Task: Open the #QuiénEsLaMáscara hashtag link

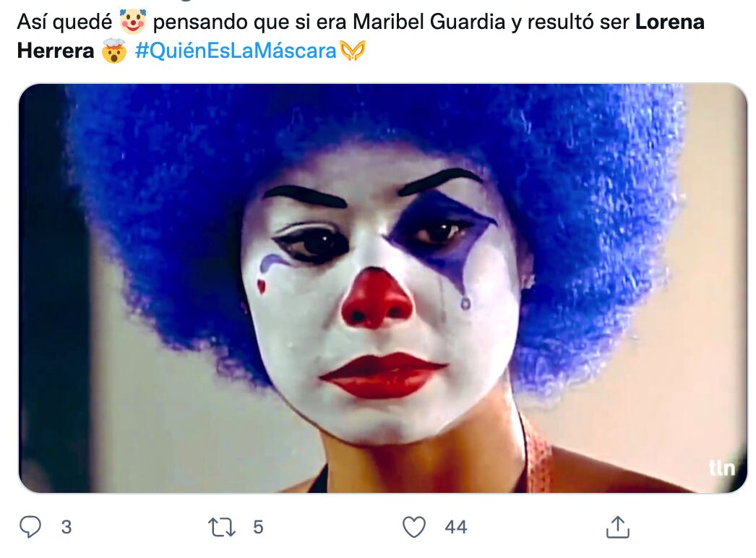Action: click(x=236, y=51)
